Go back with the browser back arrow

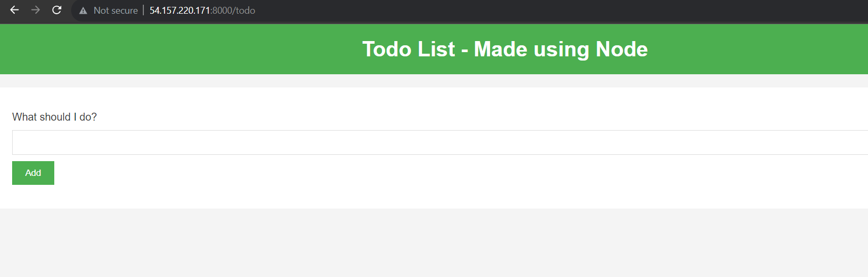click(x=14, y=10)
